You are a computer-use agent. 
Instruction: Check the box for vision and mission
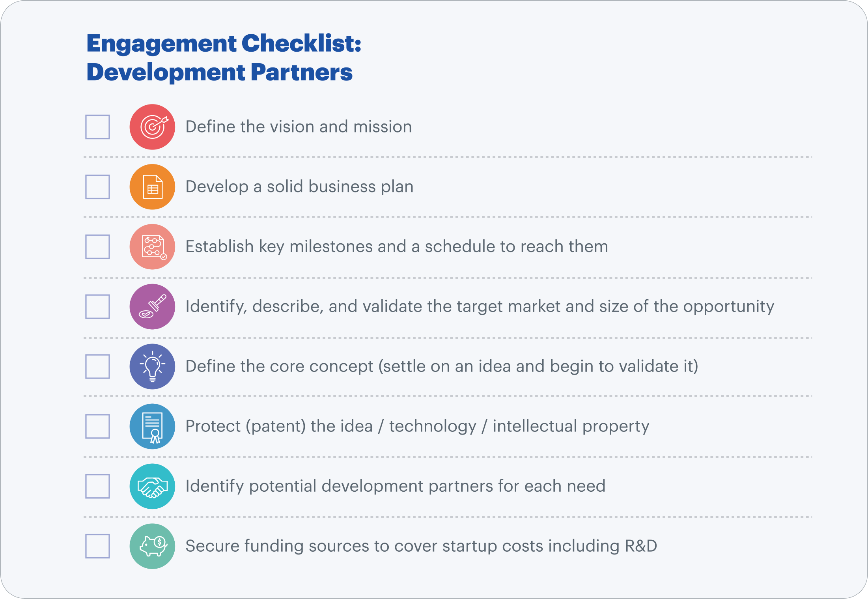coord(97,127)
